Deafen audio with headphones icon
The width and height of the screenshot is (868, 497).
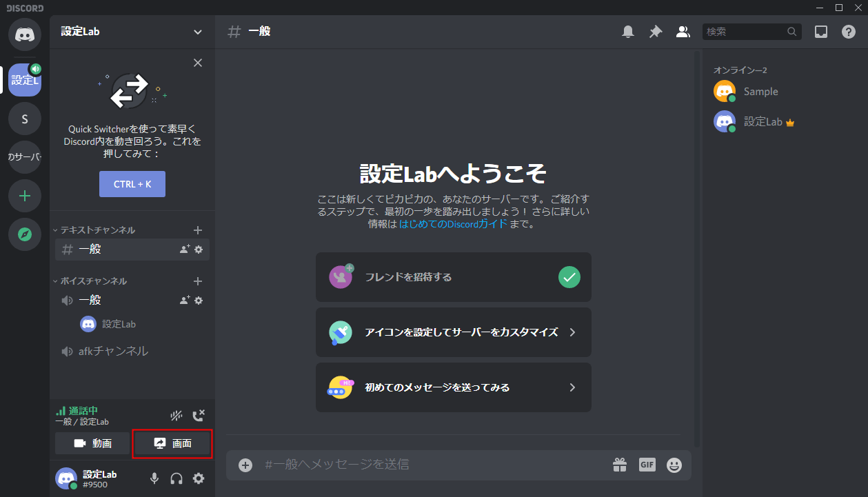pos(176,478)
